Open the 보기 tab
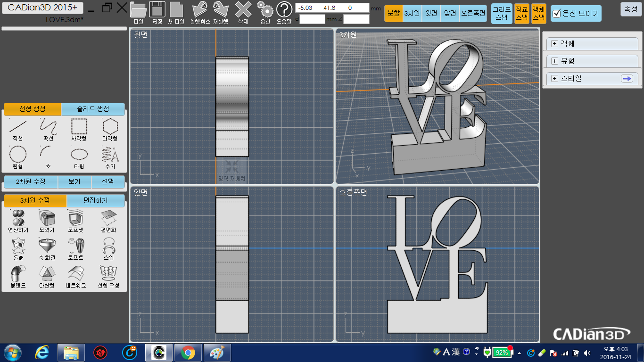Viewport: 644px width, 362px height. [74, 181]
